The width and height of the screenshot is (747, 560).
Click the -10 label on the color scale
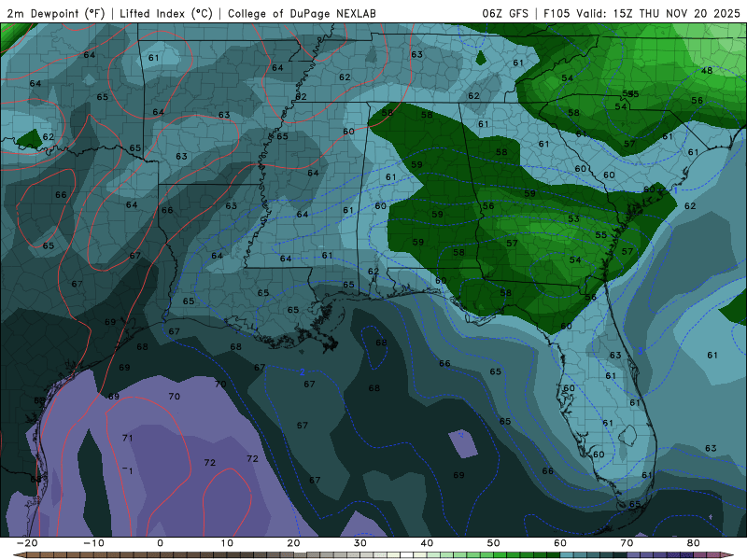point(94,543)
